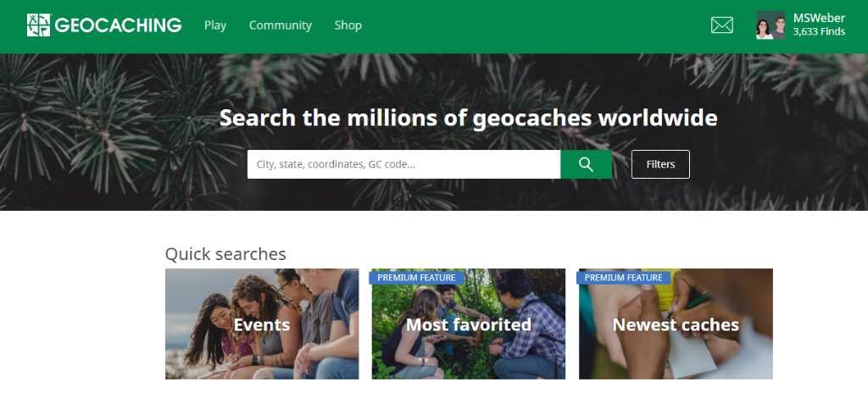Open the Events quick search card
The image size is (868, 415).
262,324
